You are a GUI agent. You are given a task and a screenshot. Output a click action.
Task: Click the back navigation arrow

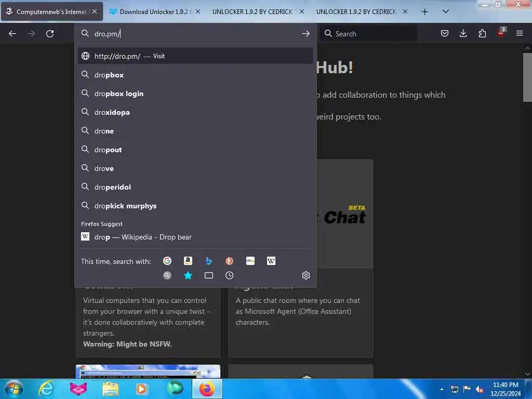12,34
